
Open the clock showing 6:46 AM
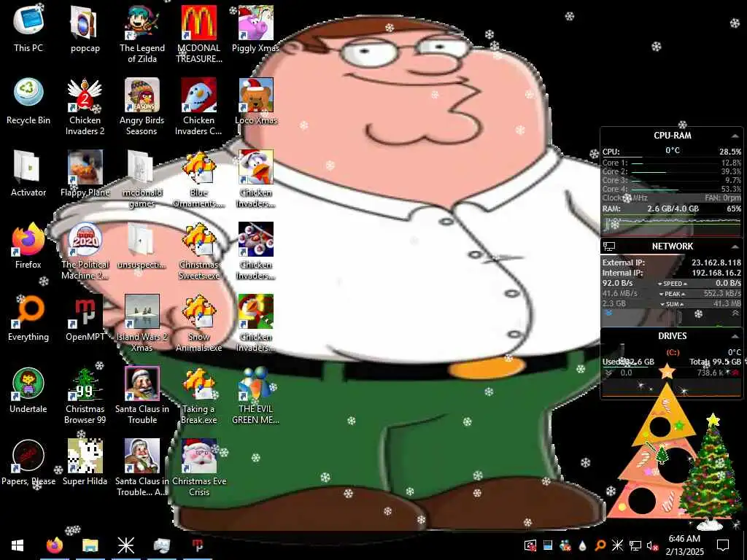tap(684, 545)
